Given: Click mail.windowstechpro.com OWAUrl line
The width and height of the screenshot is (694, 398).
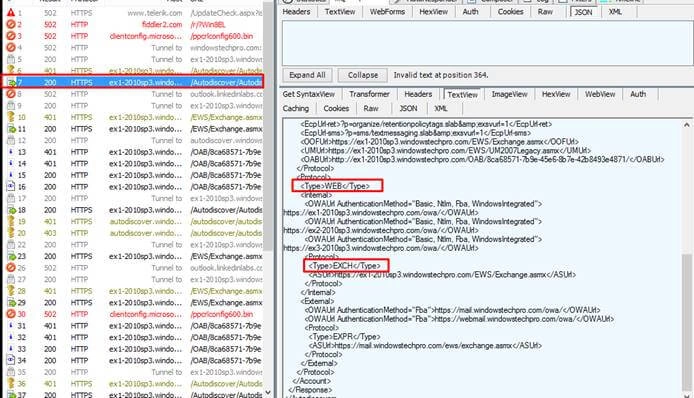Looking at the screenshot, I should click(452, 310).
